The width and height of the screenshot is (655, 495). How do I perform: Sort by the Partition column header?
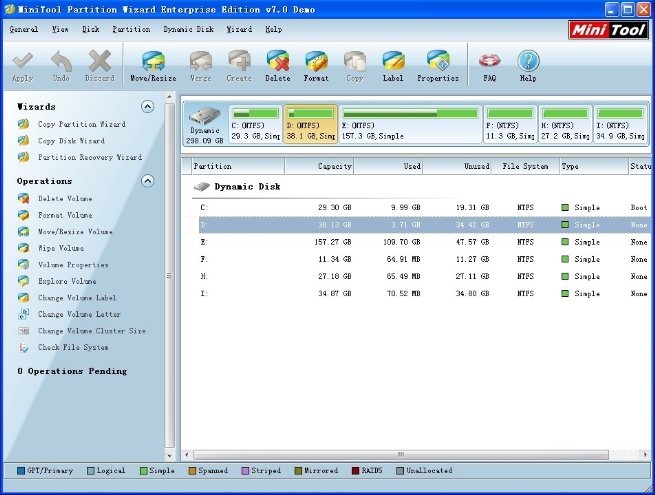tap(238, 166)
